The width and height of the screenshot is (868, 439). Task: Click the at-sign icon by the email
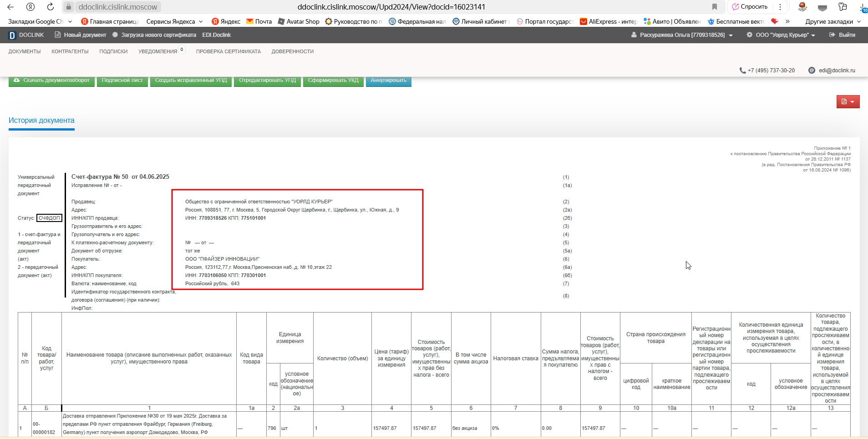coord(812,71)
